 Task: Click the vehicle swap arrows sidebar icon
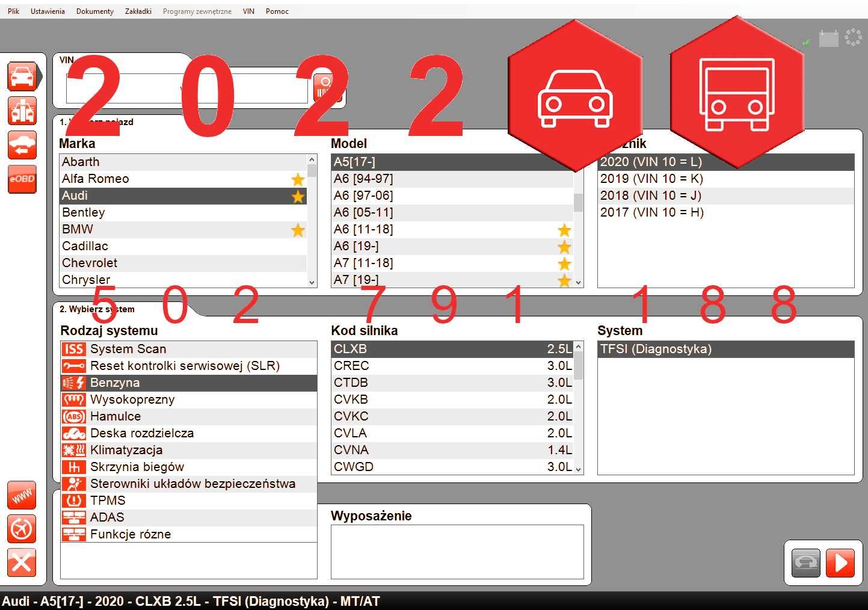[22, 145]
